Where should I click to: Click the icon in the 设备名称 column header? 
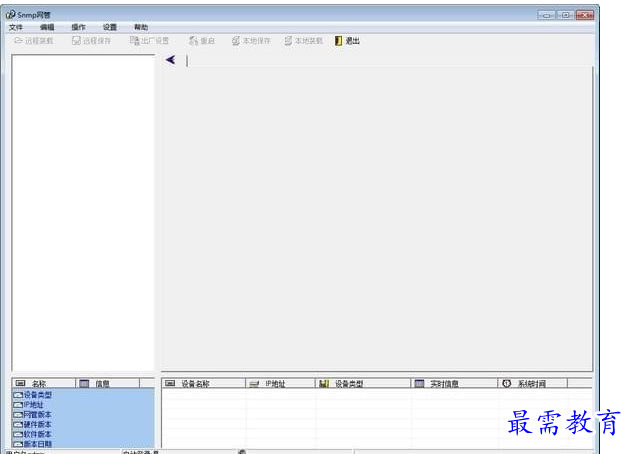click(170, 383)
